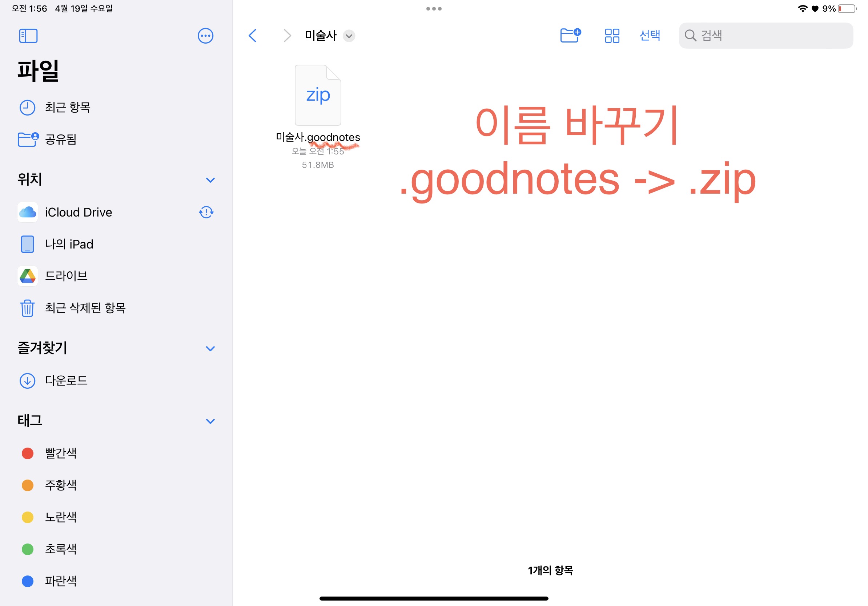This screenshot has width=868, height=606.
Task: Open 다운로드 downloads favorite
Action: 66,380
